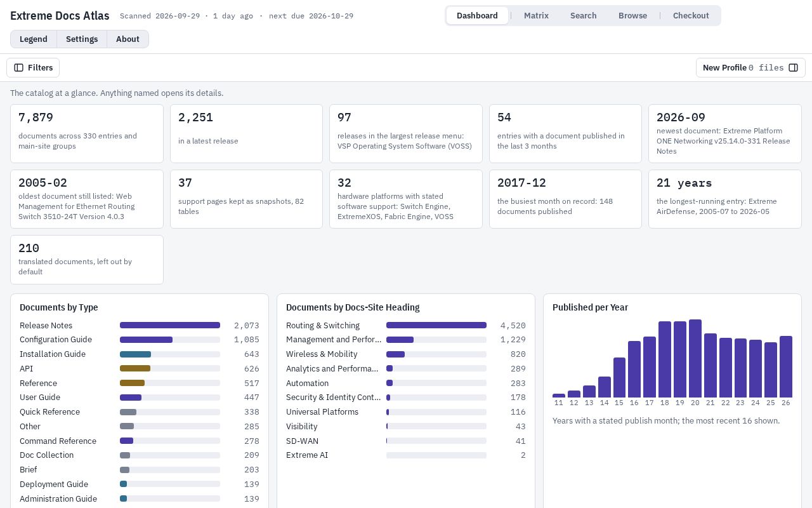This screenshot has width=812, height=508.
Task: Select the Deployment Guide type row
Action: 140,485
